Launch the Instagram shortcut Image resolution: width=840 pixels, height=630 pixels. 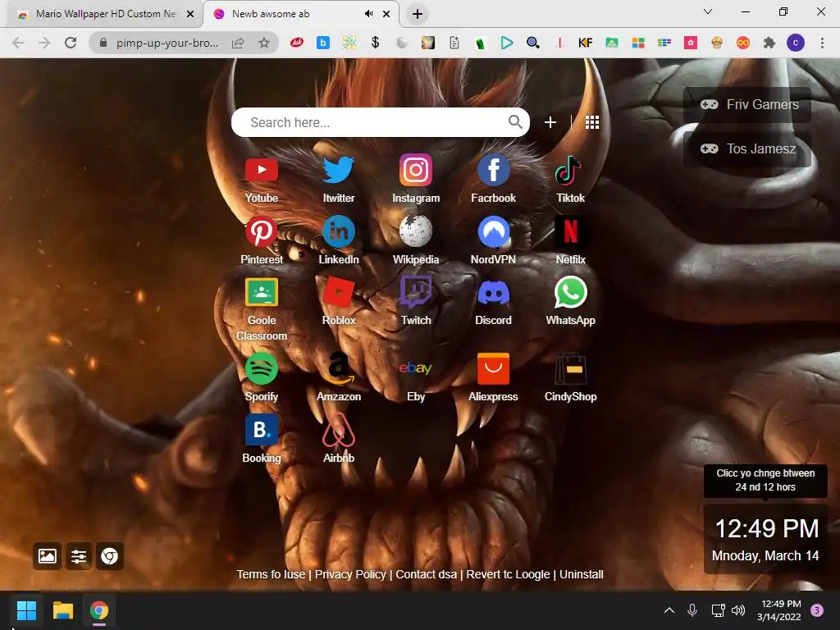[x=416, y=170]
